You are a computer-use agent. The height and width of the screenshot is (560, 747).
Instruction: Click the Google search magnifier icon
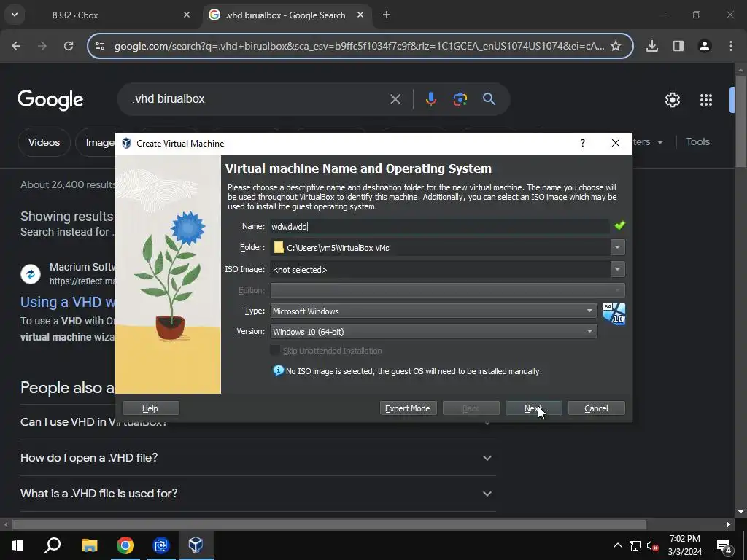tap(489, 99)
